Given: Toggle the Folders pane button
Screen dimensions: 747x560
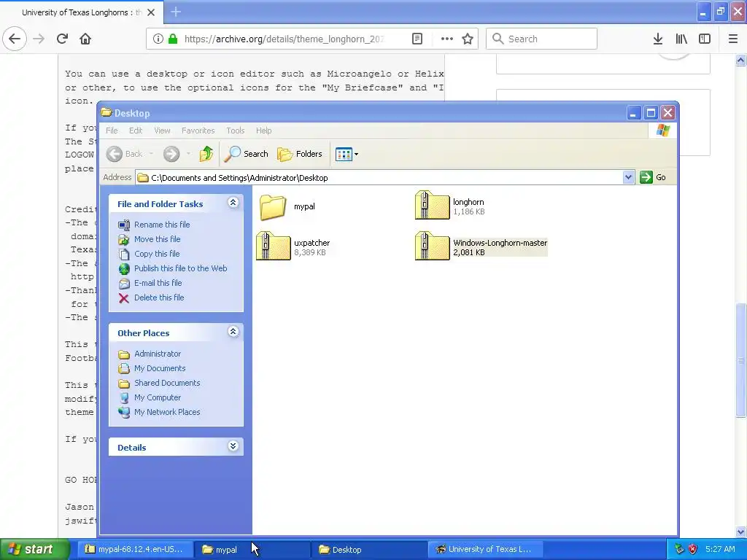Looking at the screenshot, I should pos(300,154).
